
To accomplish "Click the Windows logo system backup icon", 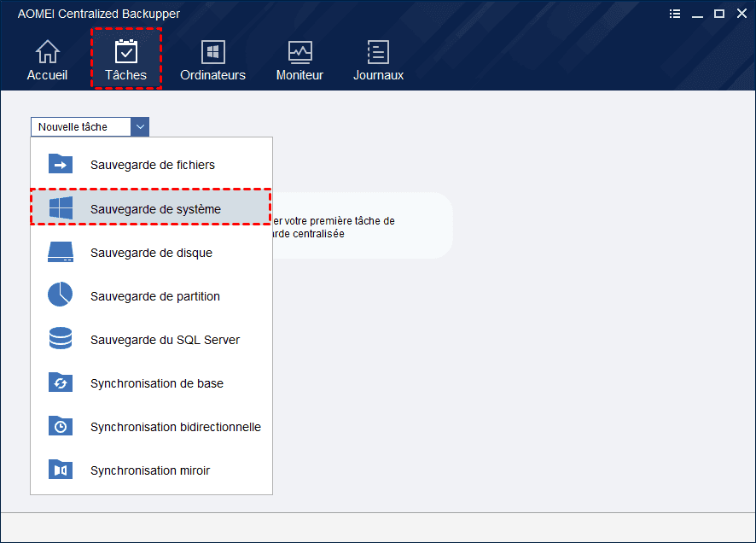I will (x=61, y=207).
